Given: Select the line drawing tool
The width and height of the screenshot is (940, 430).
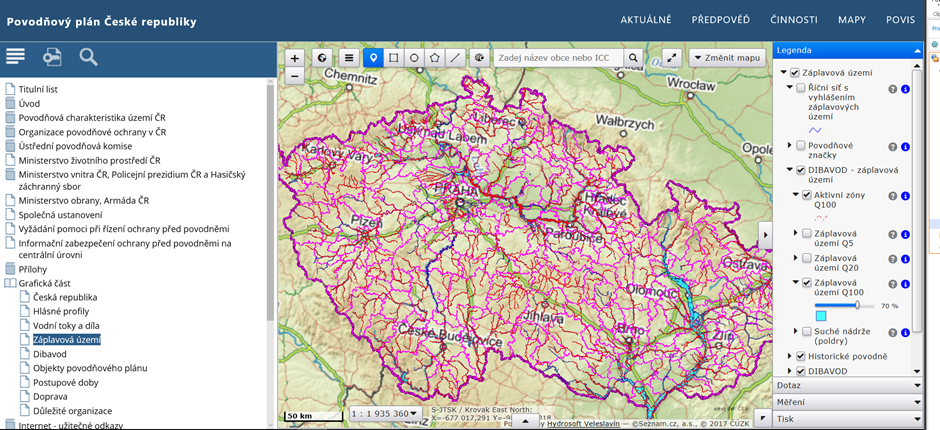Looking at the screenshot, I should tap(456, 58).
